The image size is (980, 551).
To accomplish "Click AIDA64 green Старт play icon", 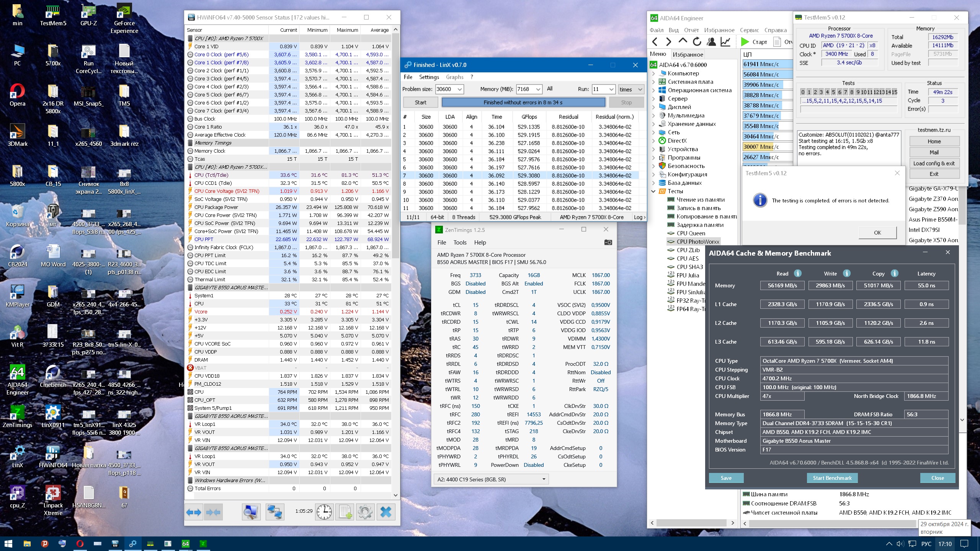I will (x=745, y=42).
